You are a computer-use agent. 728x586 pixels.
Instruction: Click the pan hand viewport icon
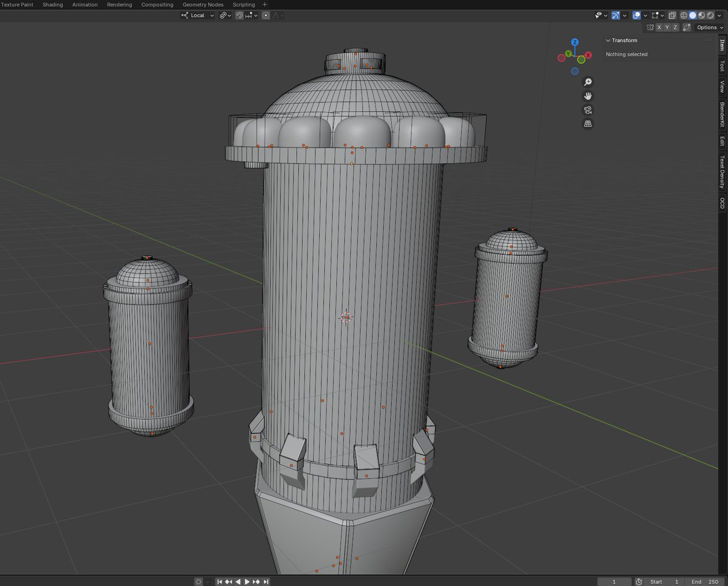(587, 96)
